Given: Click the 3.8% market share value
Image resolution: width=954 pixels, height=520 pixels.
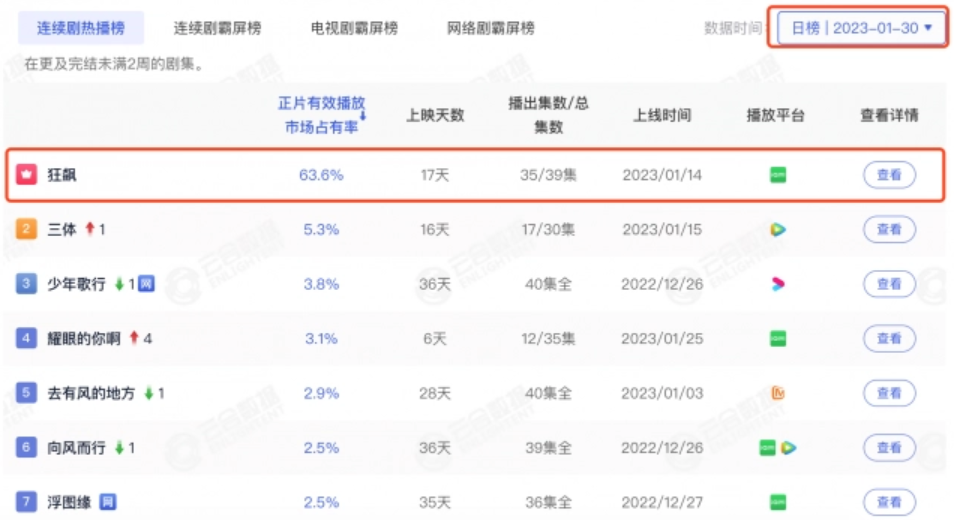Looking at the screenshot, I should 321,284.
